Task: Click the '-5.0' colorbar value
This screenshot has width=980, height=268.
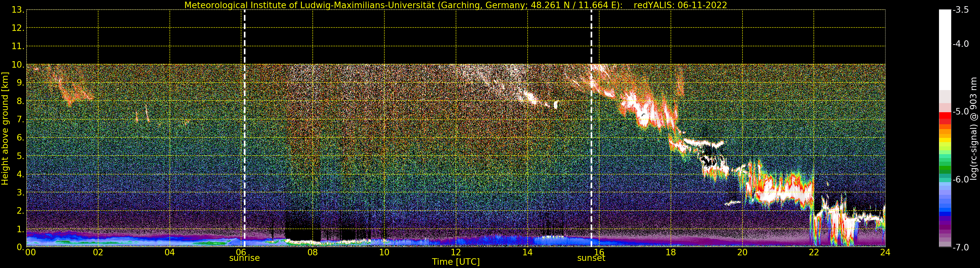Action: [x=960, y=111]
